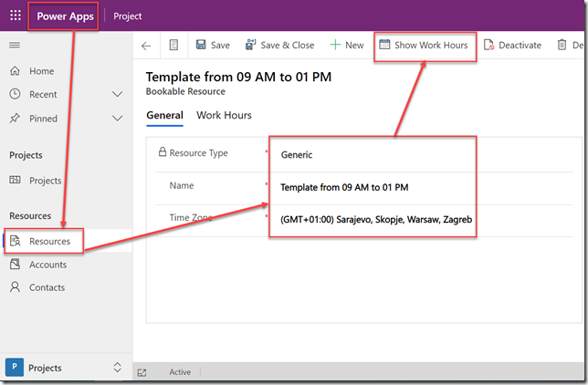This screenshot has width=588, height=385.
Task: Go back with the left arrow
Action: click(x=146, y=46)
